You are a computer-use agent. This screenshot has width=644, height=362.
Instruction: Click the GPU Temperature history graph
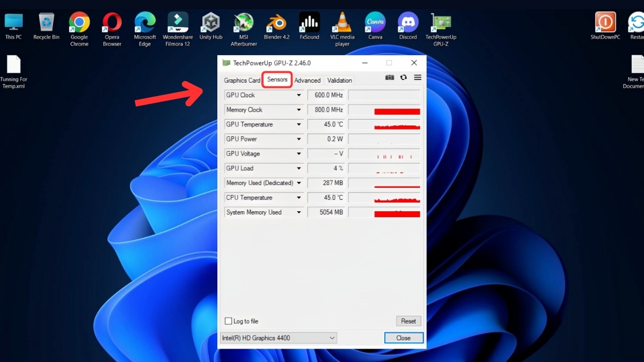pyautogui.click(x=384, y=124)
